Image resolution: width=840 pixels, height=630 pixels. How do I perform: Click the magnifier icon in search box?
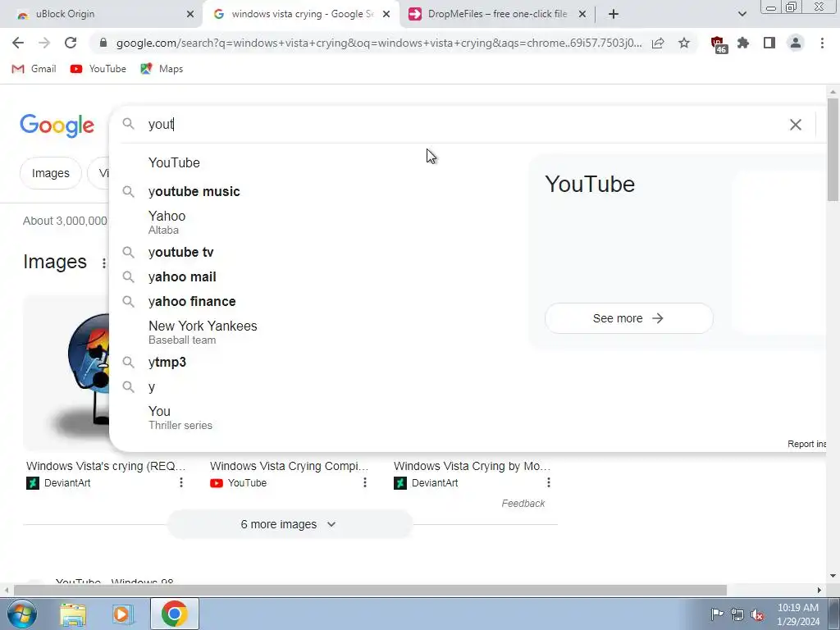click(128, 124)
